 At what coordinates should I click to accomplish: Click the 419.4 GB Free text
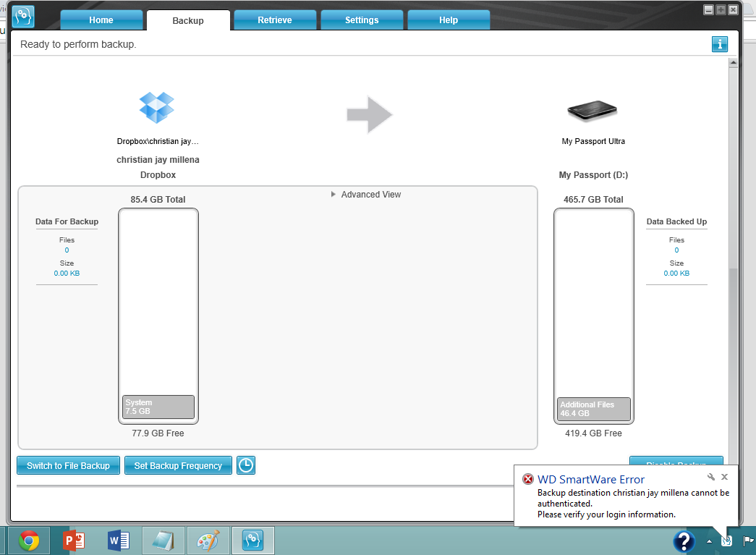tap(593, 433)
